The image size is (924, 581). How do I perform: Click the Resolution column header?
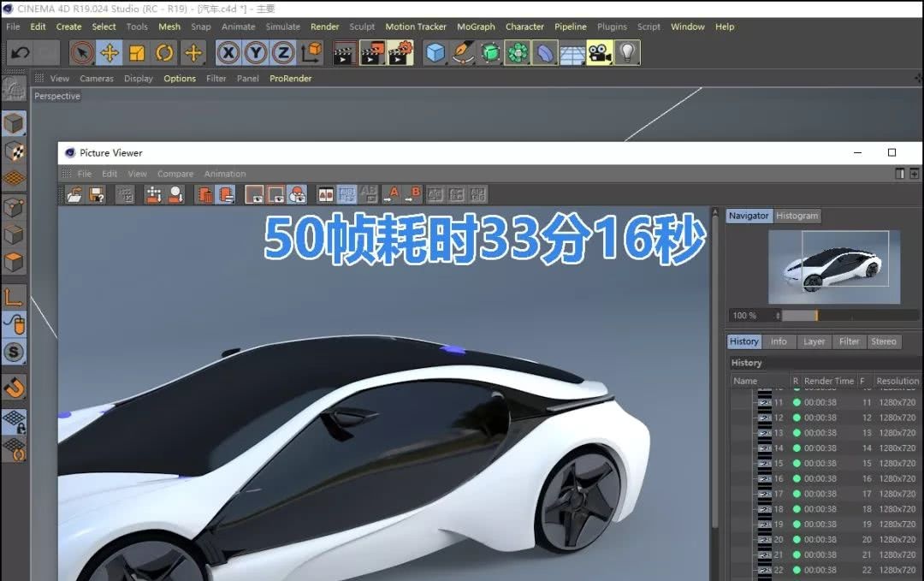897,381
